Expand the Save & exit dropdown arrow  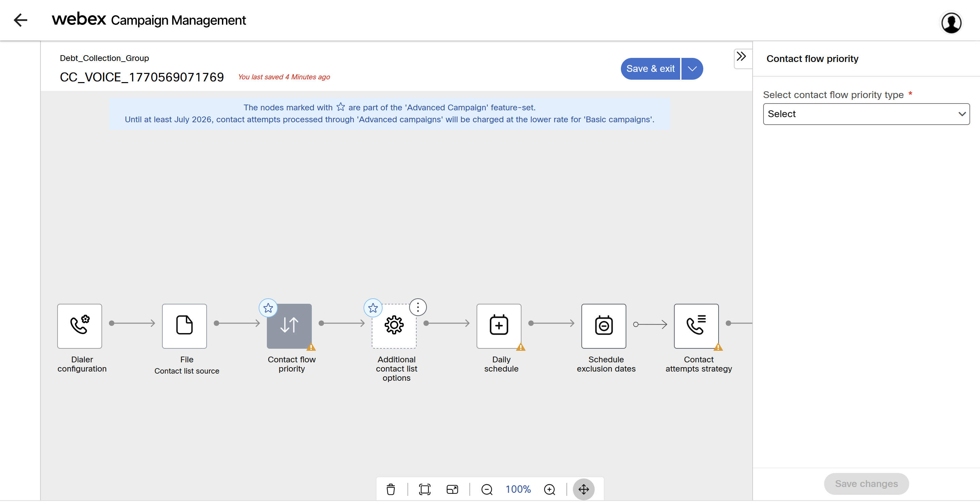click(692, 69)
